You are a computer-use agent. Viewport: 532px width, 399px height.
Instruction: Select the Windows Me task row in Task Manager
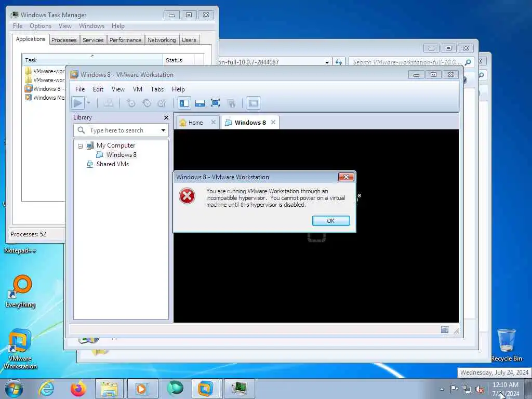tap(45, 98)
